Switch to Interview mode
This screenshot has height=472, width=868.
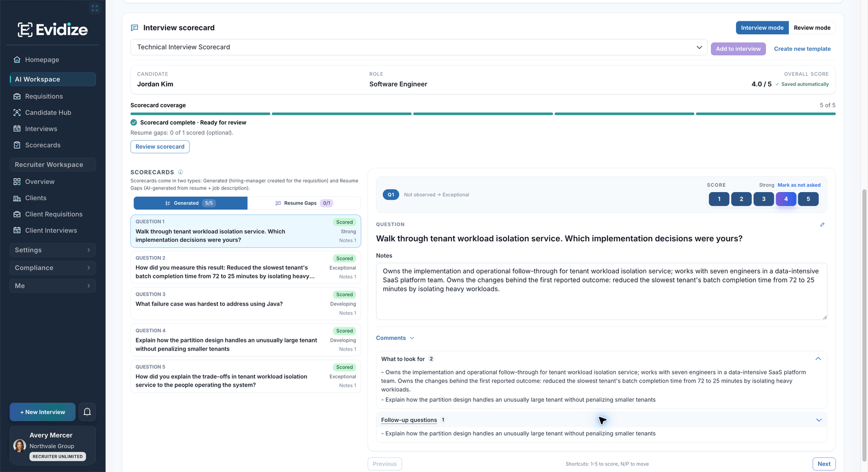(762, 28)
